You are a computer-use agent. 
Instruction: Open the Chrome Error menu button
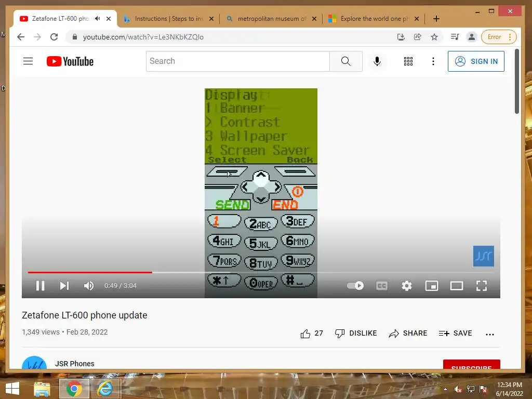pos(499,37)
